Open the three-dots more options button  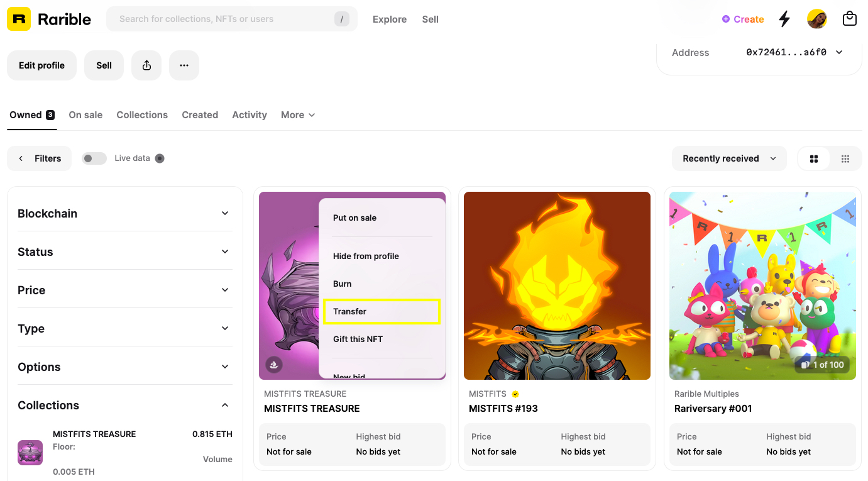(184, 65)
